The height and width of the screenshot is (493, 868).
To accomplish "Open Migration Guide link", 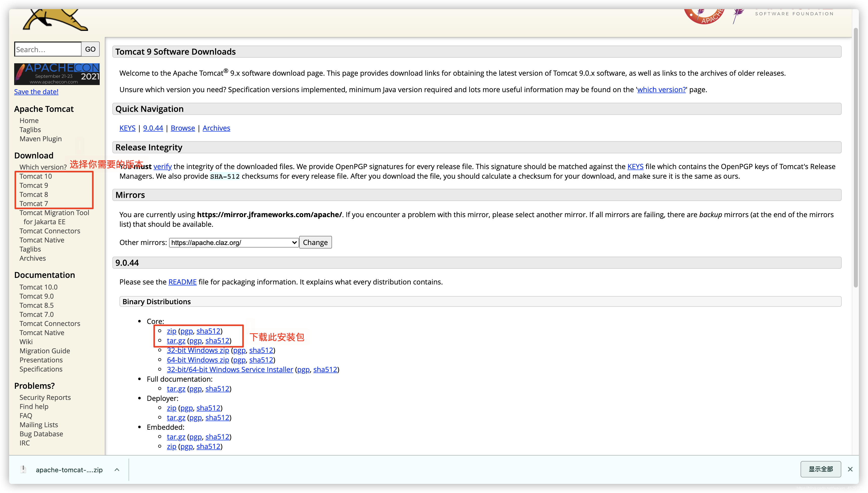I will coord(45,351).
